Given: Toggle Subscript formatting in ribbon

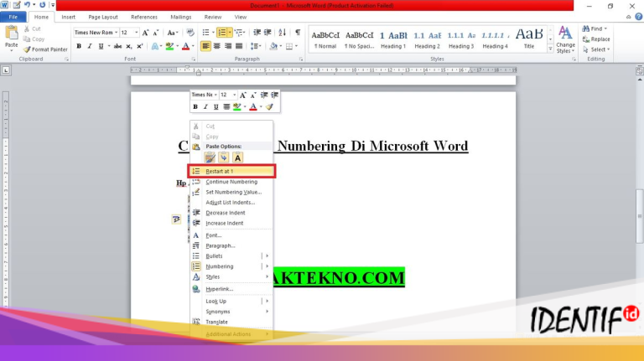Looking at the screenshot, I should (x=129, y=46).
